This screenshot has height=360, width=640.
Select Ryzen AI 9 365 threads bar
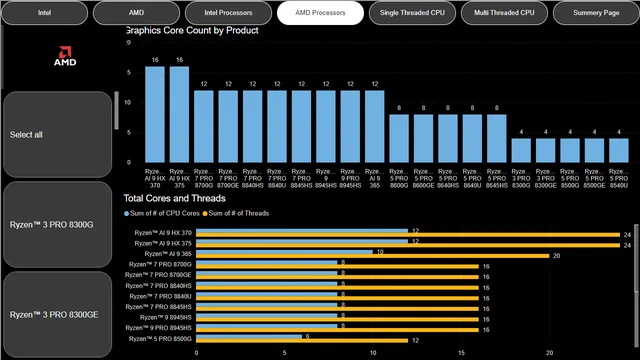click(373, 256)
